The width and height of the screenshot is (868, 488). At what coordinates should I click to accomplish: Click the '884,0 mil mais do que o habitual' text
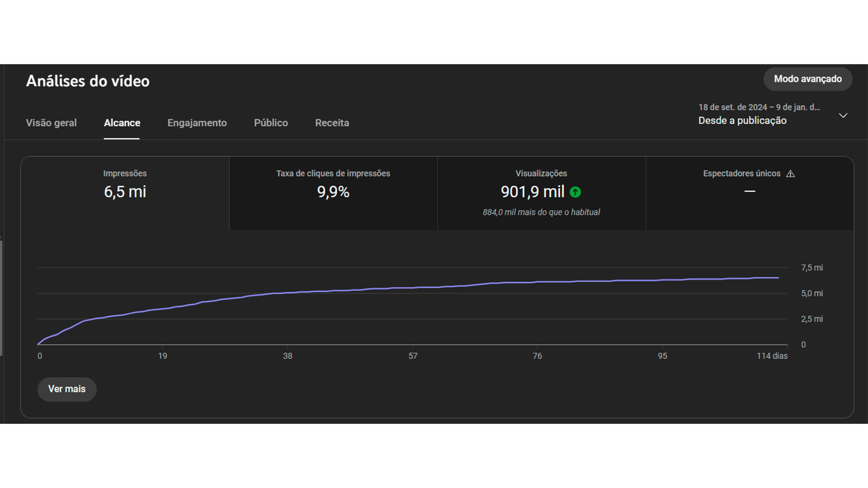click(x=541, y=212)
